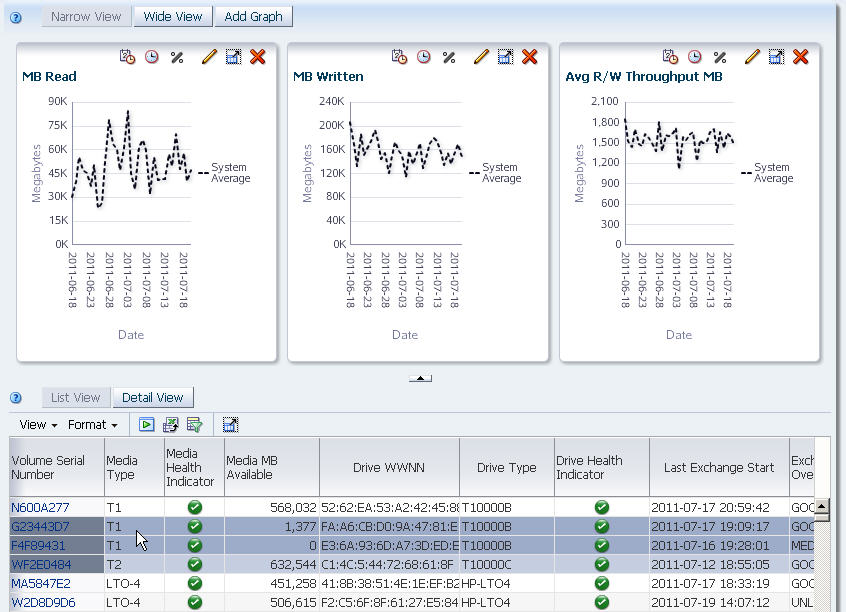Image resolution: width=846 pixels, height=612 pixels.
Task: Open the Format dropdown menu
Action: point(92,425)
